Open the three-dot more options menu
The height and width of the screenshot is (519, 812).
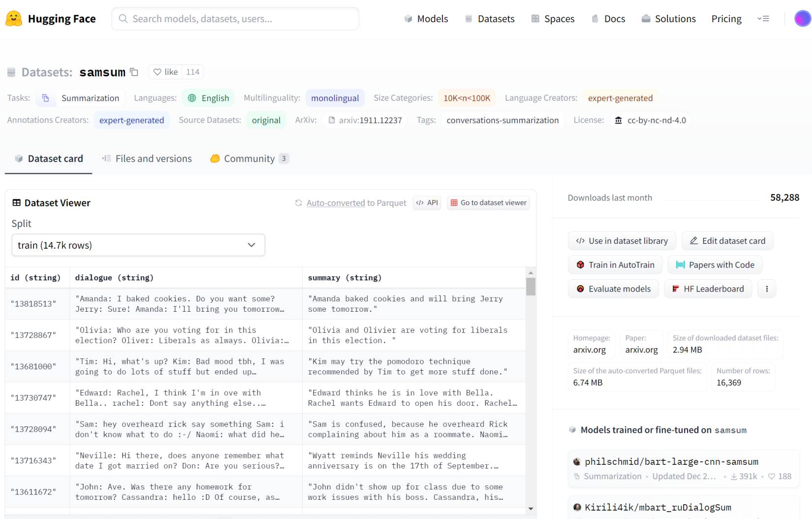(x=766, y=289)
